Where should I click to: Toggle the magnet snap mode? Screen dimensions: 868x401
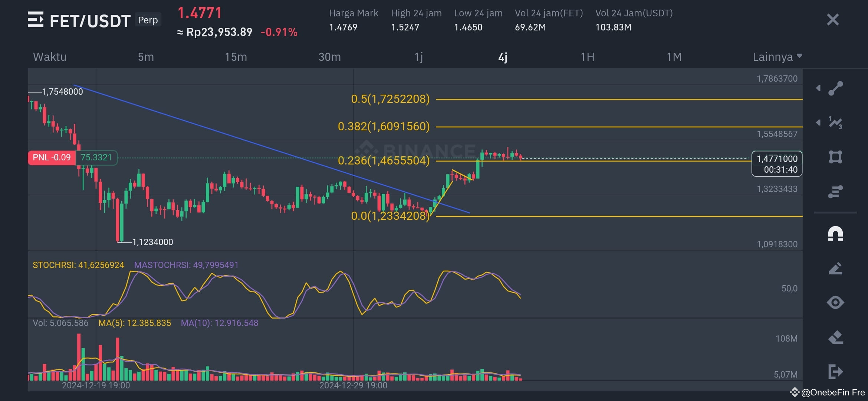tap(835, 234)
